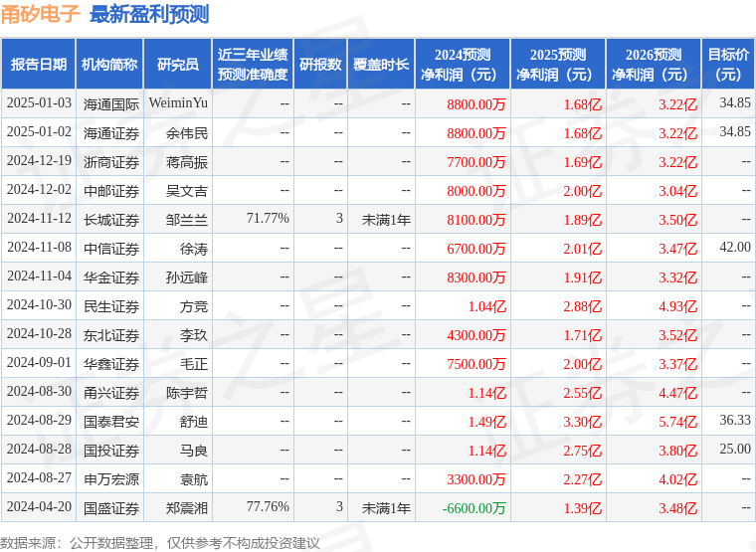Click researcher WeiminYu
The height and width of the screenshot is (552, 756).
click(x=178, y=103)
